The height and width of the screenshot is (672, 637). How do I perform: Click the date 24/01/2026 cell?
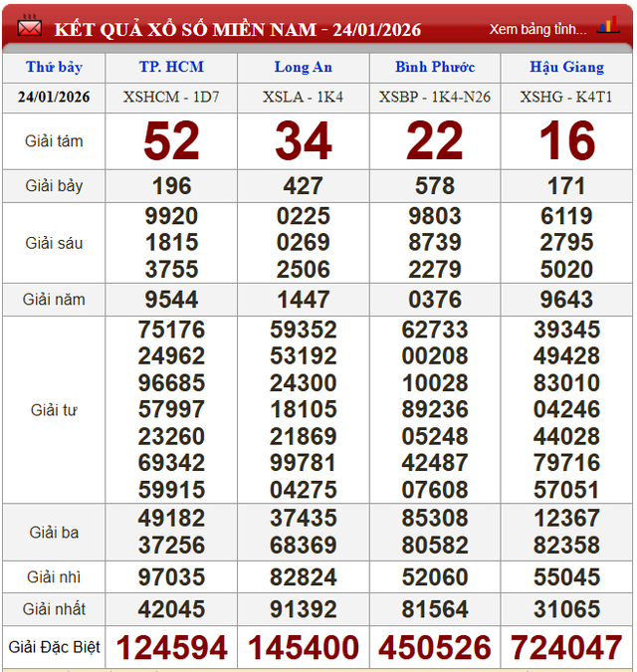(x=54, y=98)
